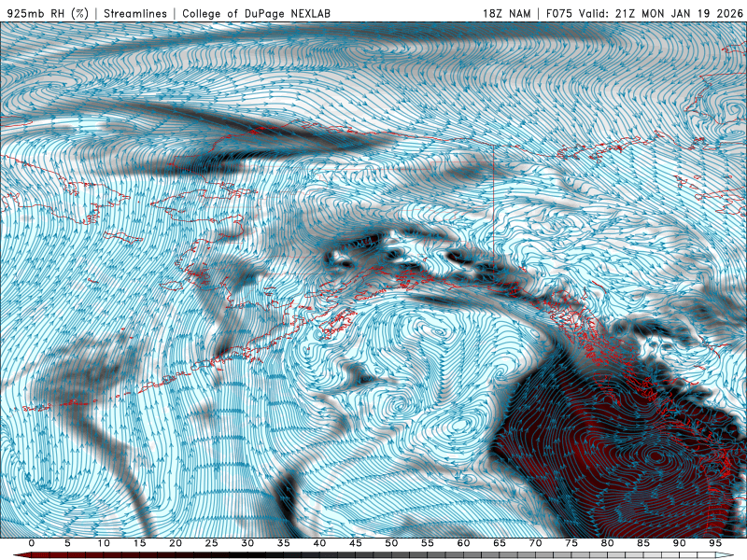Image resolution: width=747 pixels, height=560 pixels.
Task: Click the "55" color scale tick label
Action: click(428, 543)
